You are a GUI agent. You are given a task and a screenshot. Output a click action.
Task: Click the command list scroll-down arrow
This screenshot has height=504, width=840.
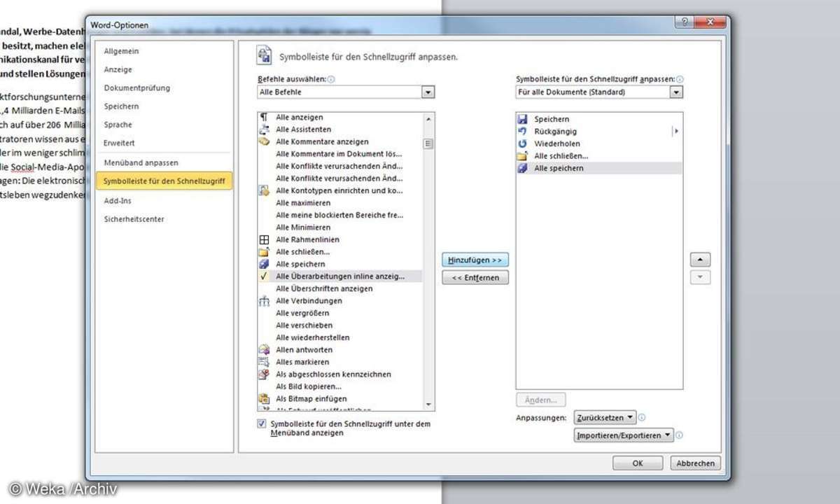click(428, 405)
